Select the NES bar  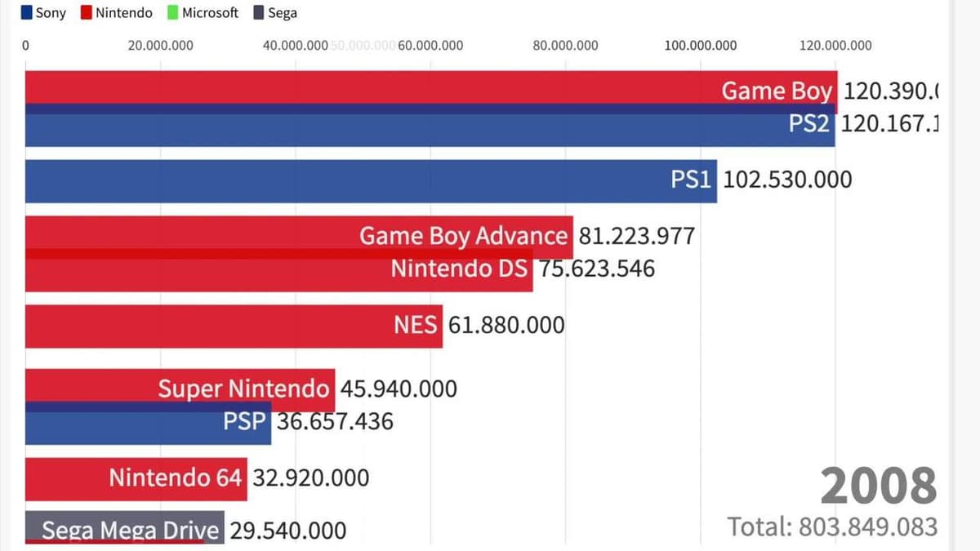tap(229, 326)
